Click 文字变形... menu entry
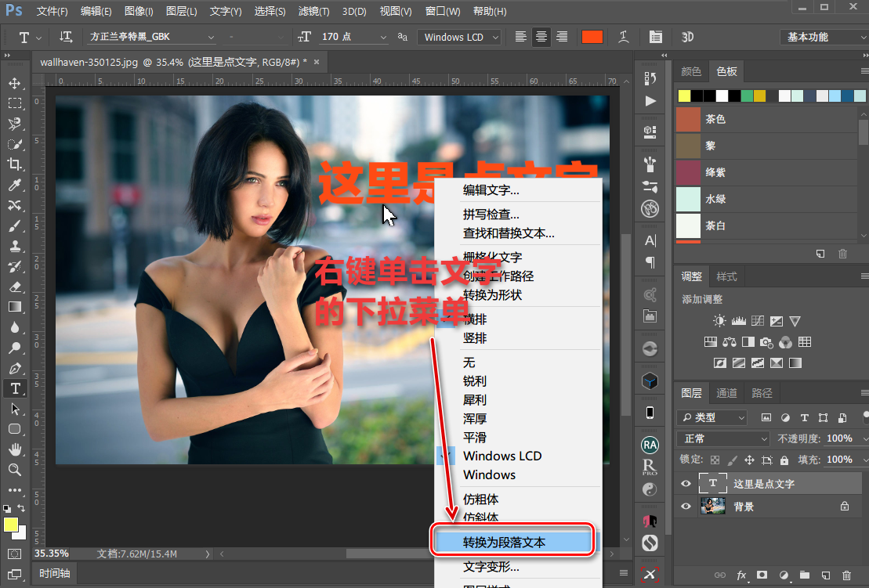The image size is (869, 588). click(x=491, y=567)
